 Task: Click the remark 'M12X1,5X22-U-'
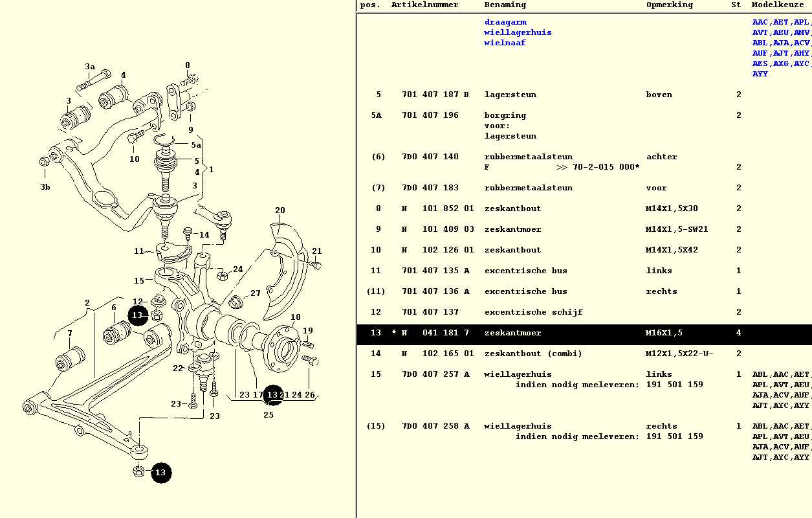[680, 354]
